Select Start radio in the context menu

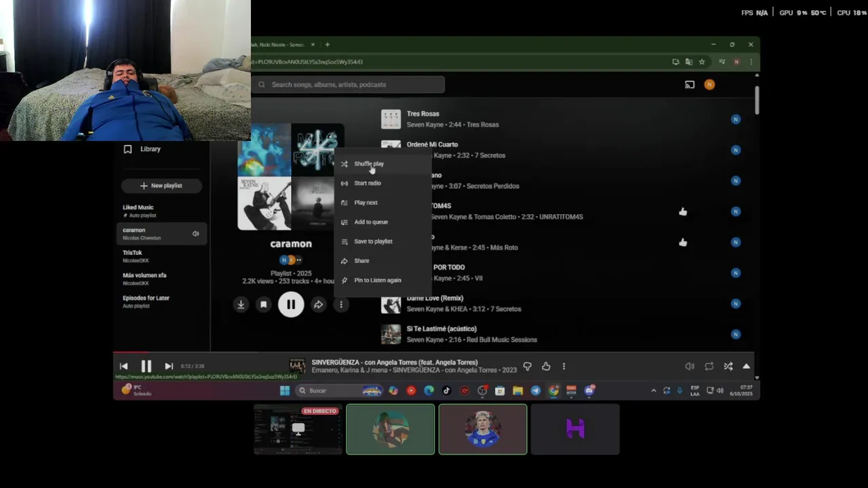point(382,183)
